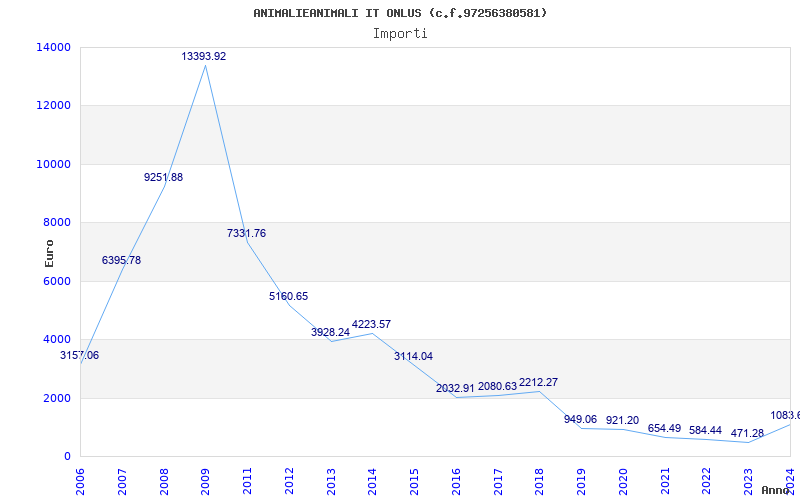
Task: Click the 2013 x-axis year label
Action: tap(331, 482)
